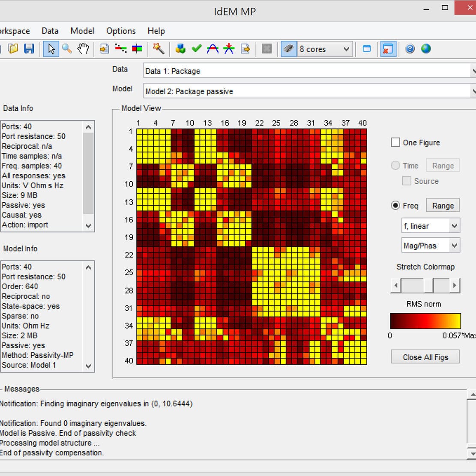Launch the model identification wizard icon
The image size is (476, 476).
(x=158, y=48)
